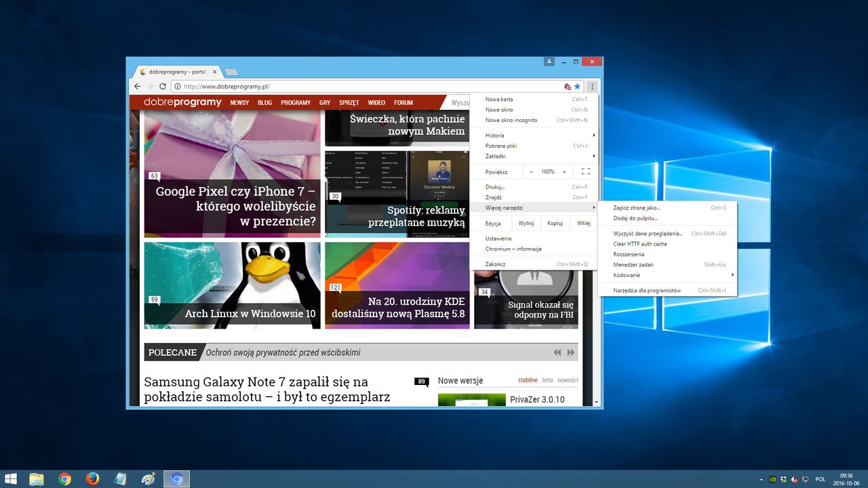Click the bookmark star in address bar
This screenshot has height=488, width=868.
[577, 86]
